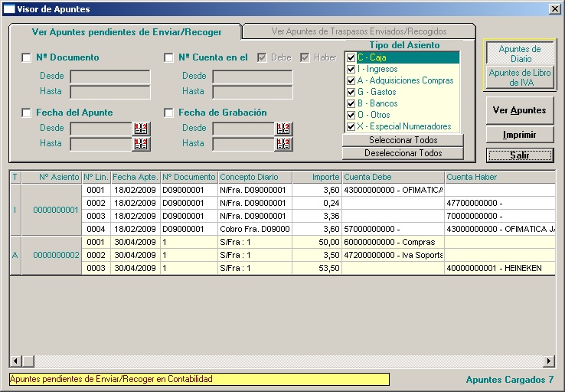The width and height of the screenshot is (565, 392).
Task: Select Apuntes de Diario view
Action: 520,54
